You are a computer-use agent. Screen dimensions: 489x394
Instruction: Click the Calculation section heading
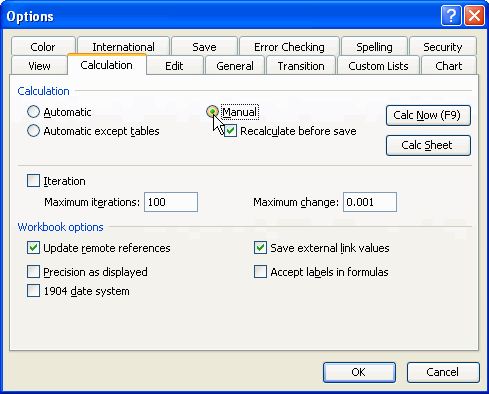point(43,91)
